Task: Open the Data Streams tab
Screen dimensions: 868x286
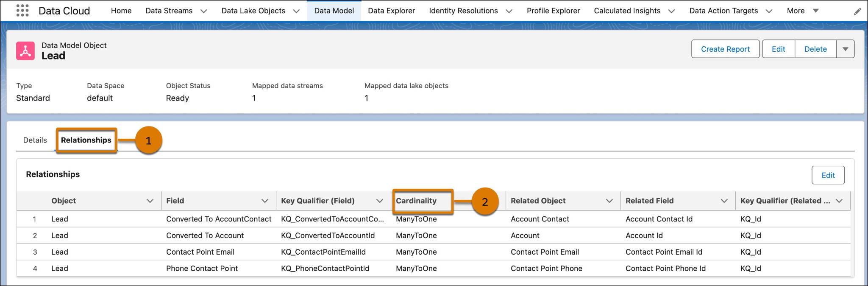Action: click(x=169, y=11)
